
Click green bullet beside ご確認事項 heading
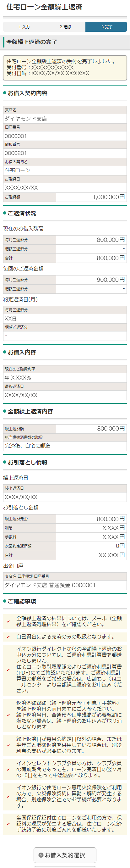pos(5,601)
